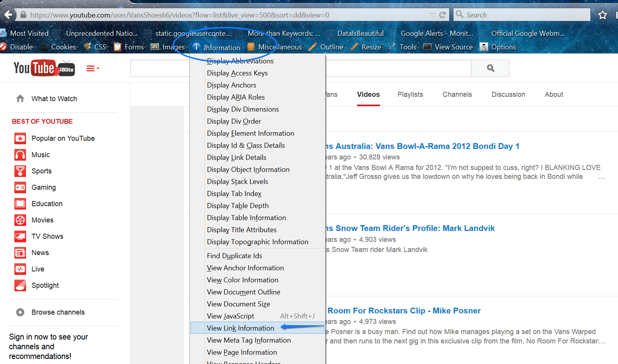Switch to the Channels tab
Image resolution: width=618 pixels, height=364 pixels.
click(x=457, y=94)
